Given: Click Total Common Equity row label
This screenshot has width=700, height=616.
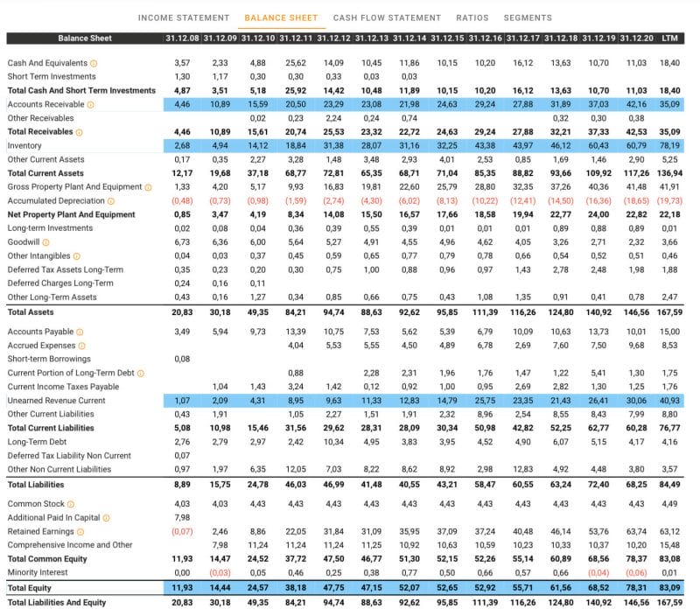Looking at the screenshot, I should pyautogui.click(x=47, y=558).
